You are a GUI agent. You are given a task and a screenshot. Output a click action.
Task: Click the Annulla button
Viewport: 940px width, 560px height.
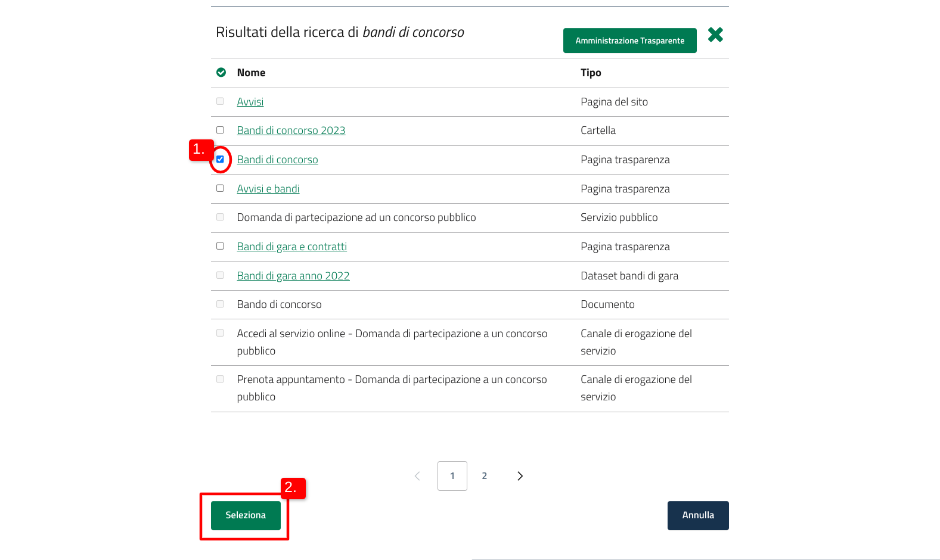pos(698,515)
